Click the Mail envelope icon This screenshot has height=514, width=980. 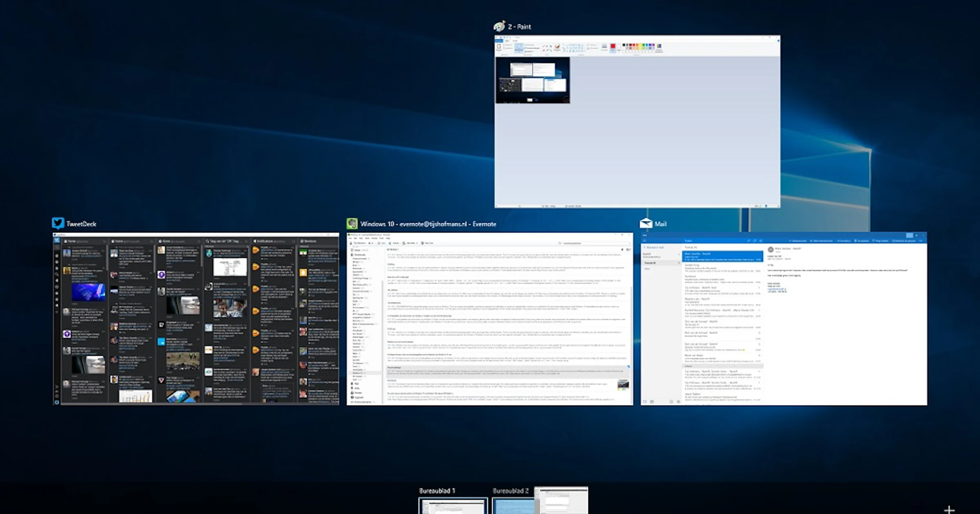[x=646, y=224]
